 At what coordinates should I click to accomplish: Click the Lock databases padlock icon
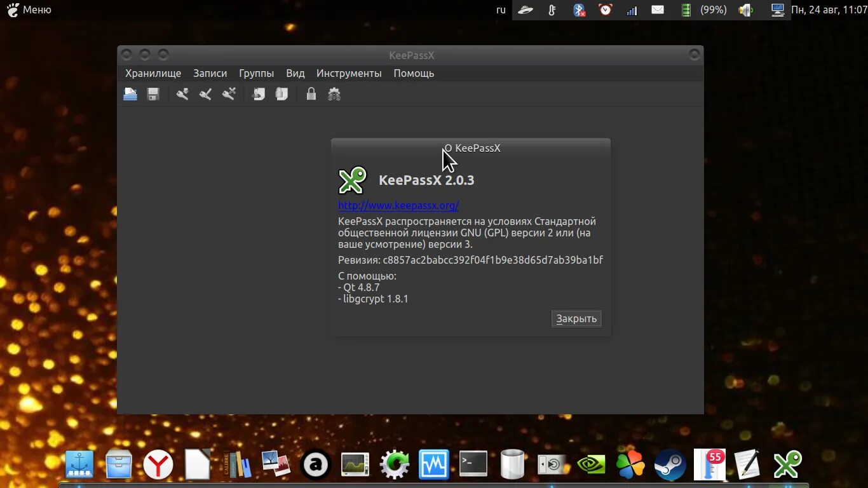(x=311, y=94)
